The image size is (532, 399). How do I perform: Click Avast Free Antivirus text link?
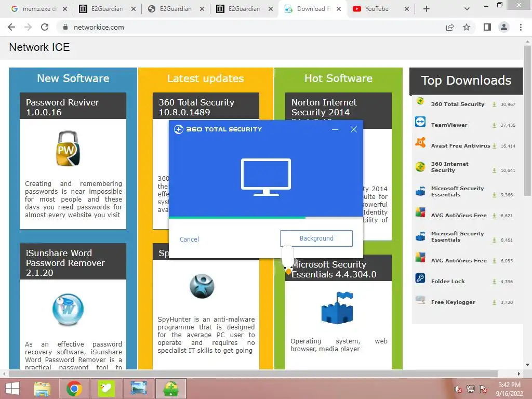click(460, 145)
